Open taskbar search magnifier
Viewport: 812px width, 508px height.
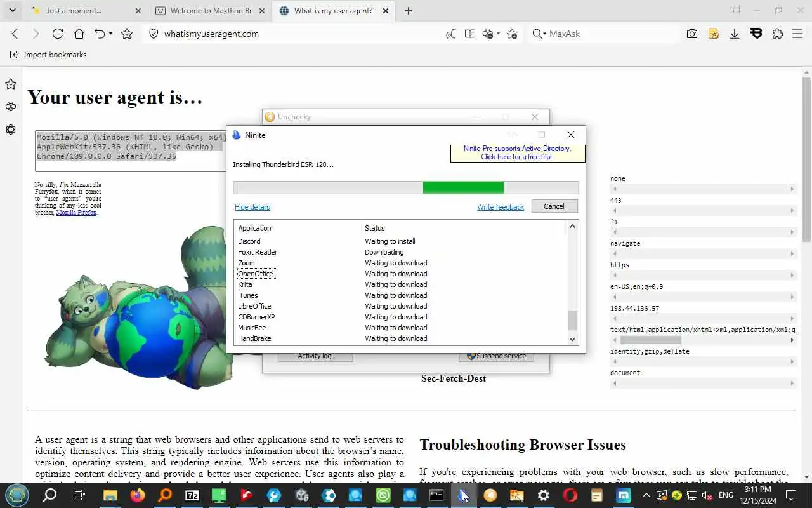[49, 495]
